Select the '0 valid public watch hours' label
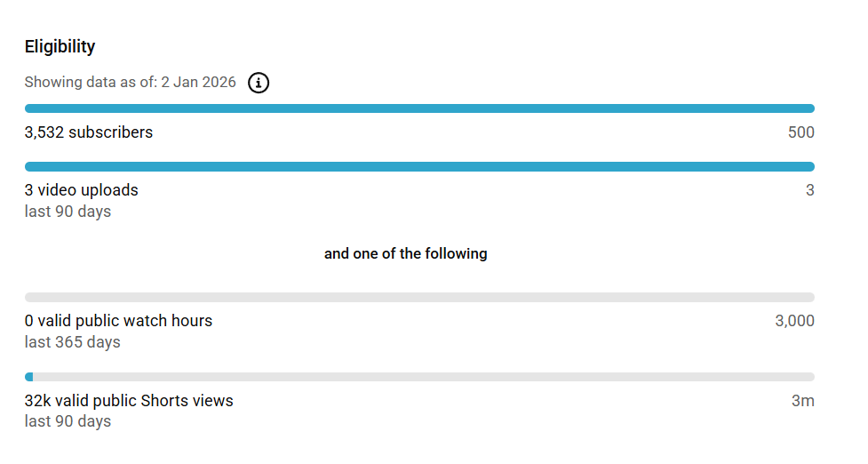This screenshot has height=464, width=868. click(x=118, y=320)
